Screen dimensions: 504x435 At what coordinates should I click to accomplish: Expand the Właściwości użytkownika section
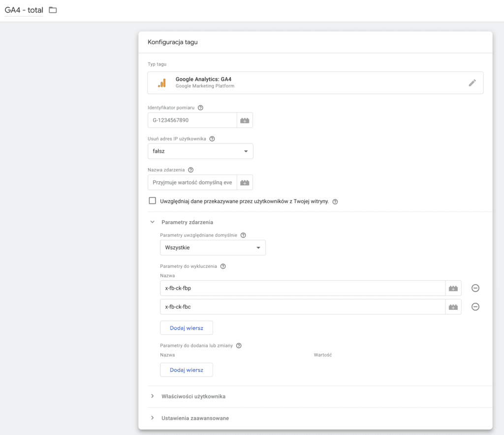[153, 396]
